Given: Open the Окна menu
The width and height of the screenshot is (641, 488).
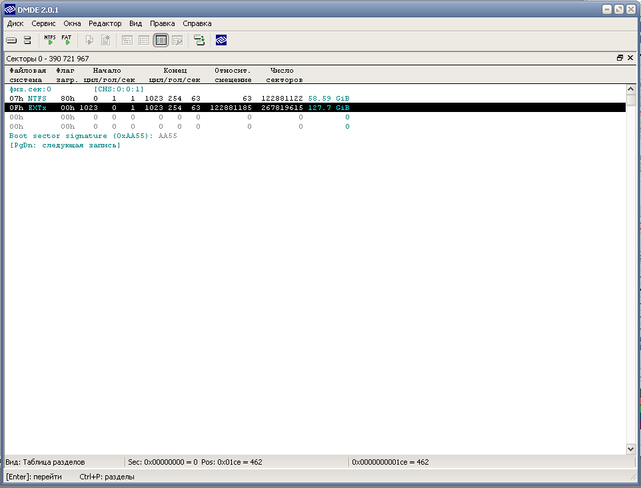Looking at the screenshot, I should [x=72, y=24].
